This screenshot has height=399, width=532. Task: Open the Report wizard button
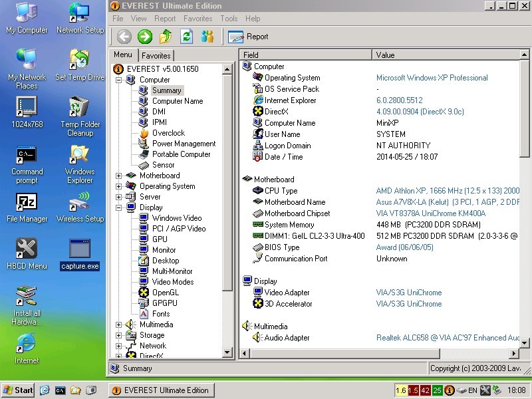click(248, 37)
